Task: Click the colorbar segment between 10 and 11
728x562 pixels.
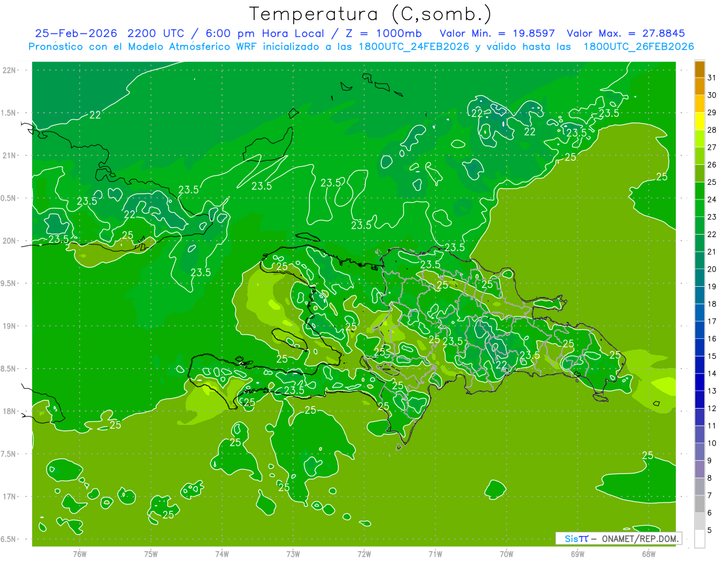Action: [699, 435]
